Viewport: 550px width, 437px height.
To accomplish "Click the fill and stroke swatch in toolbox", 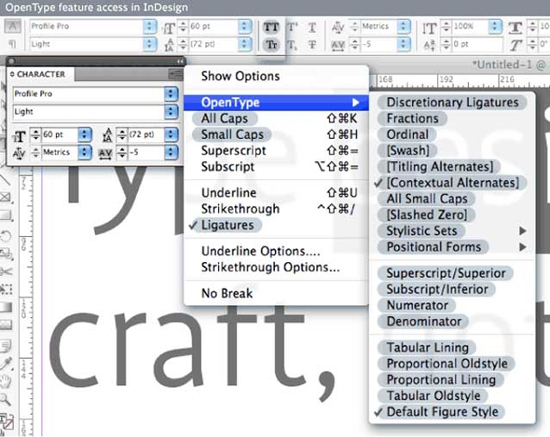I will coord(7,421).
